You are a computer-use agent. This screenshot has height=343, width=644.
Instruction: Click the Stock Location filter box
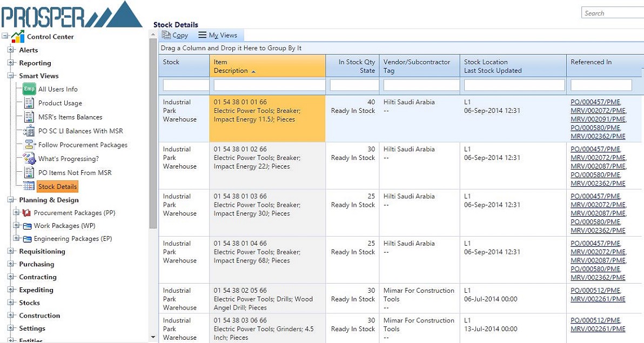(x=515, y=85)
